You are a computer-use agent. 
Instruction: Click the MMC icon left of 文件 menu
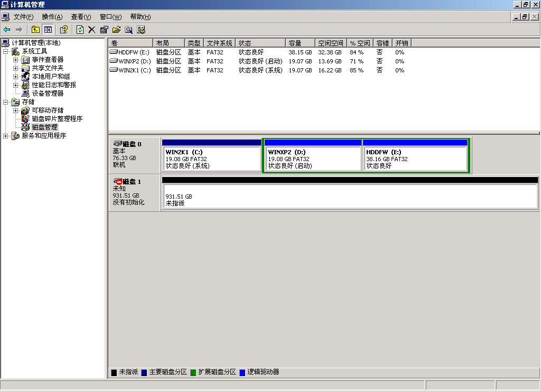click(5, 17)
